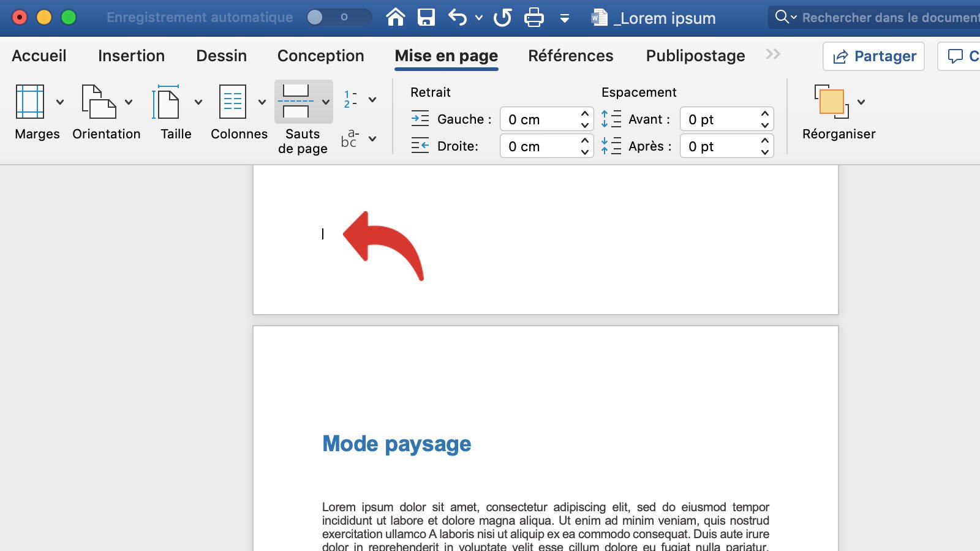Open the Publipostage tab

695,56
